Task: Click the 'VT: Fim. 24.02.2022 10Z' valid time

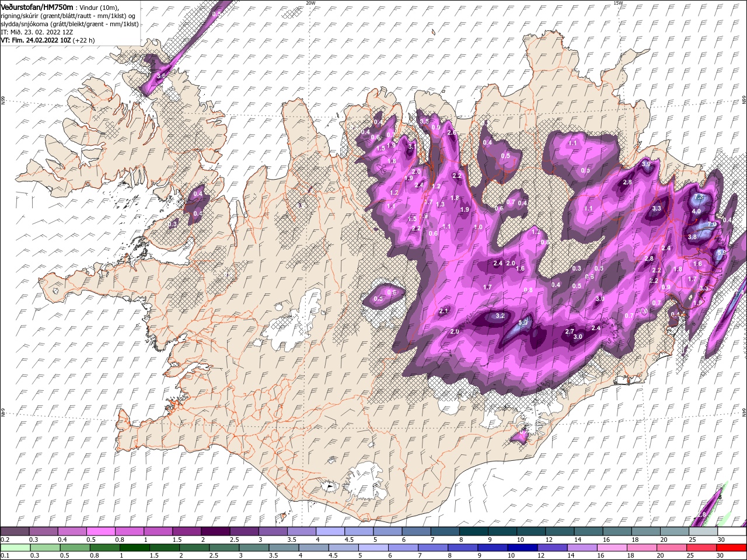Action: pos(36,40)
